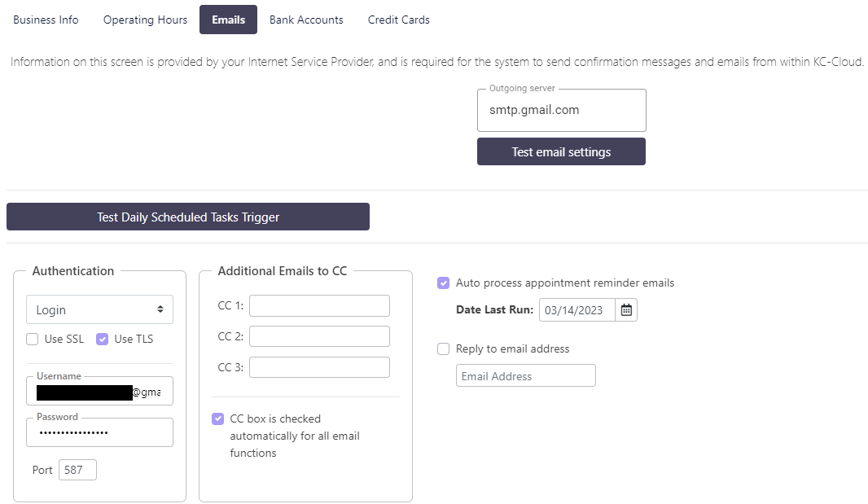The image size is (868, 504).
Task: Select the CC 2 input box
Action: tap(319, 336)
